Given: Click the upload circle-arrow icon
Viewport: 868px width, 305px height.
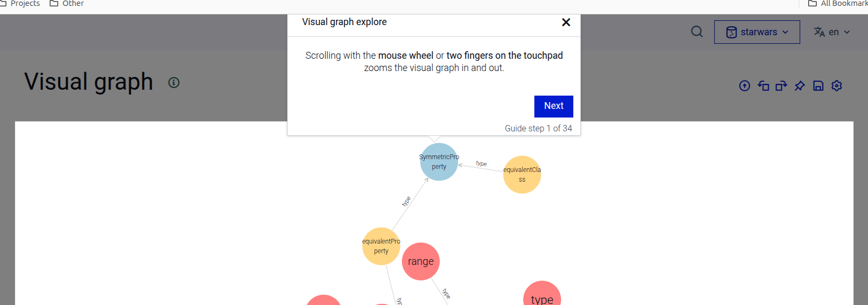Looking at the screenshot, I should pyautogui.click(x=745, y=85).
